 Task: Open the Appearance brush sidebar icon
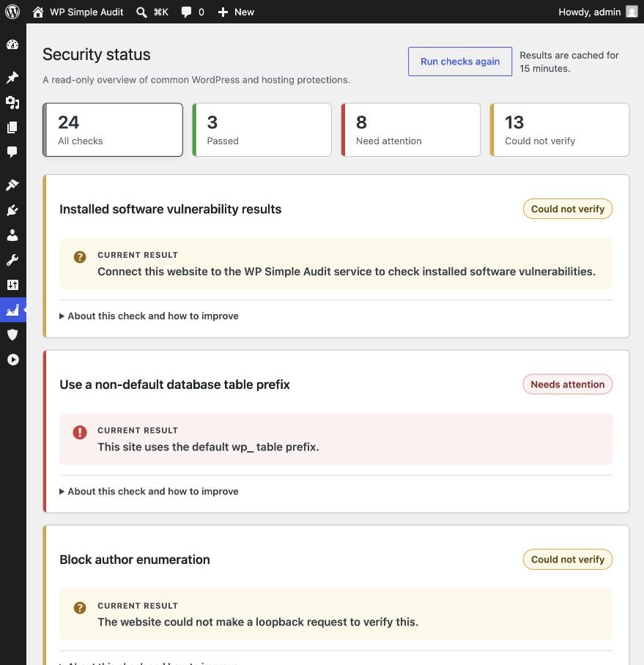coord(12,185)
